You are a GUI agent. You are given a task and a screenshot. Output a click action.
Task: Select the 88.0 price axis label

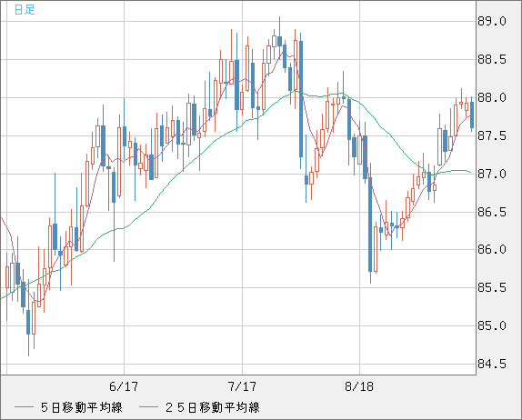point(492,98)
